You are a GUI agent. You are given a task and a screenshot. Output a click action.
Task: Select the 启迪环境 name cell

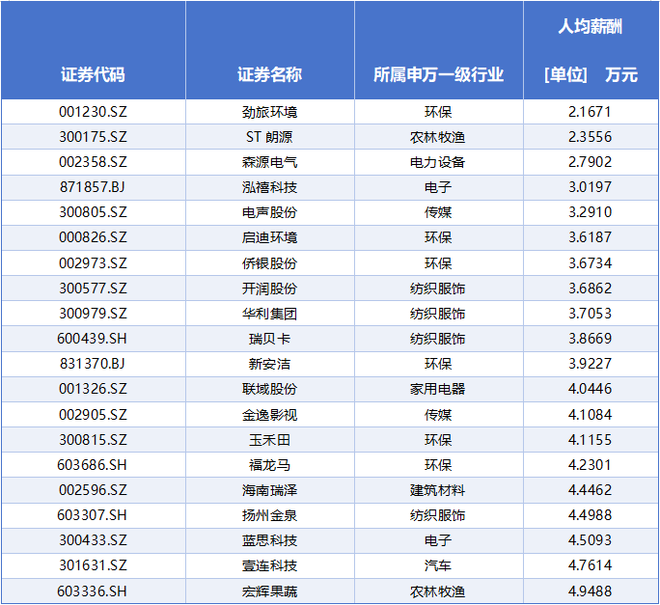coord(269,238)
